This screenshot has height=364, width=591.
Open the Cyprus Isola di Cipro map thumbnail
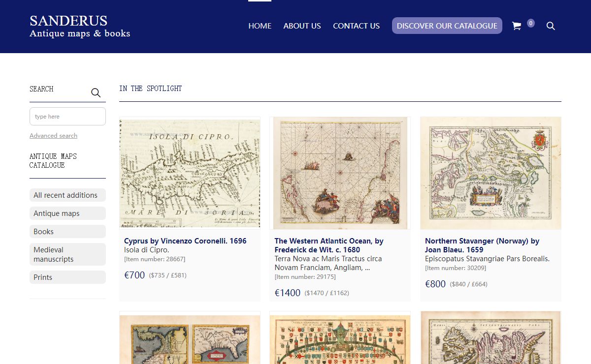pos(190,173)
